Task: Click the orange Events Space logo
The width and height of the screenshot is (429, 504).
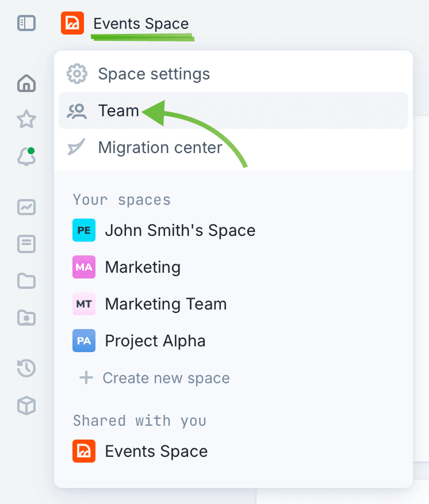Action: coord(72,24)
